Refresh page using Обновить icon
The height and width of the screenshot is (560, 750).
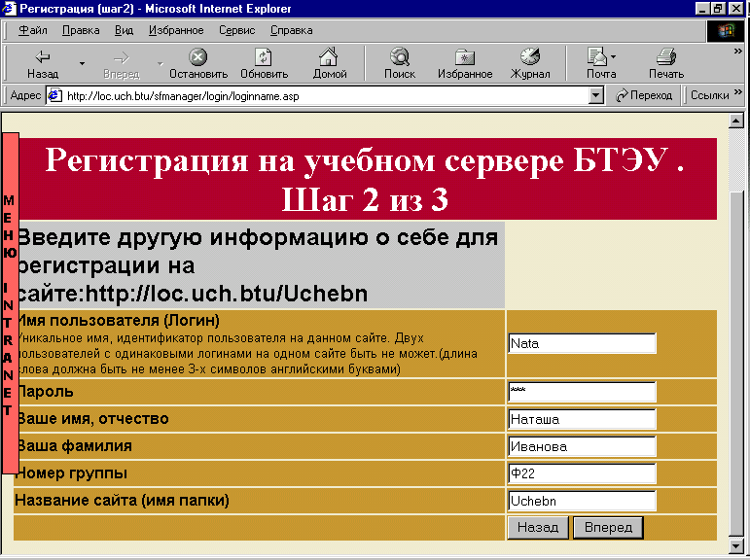click(x=264, y=57)
